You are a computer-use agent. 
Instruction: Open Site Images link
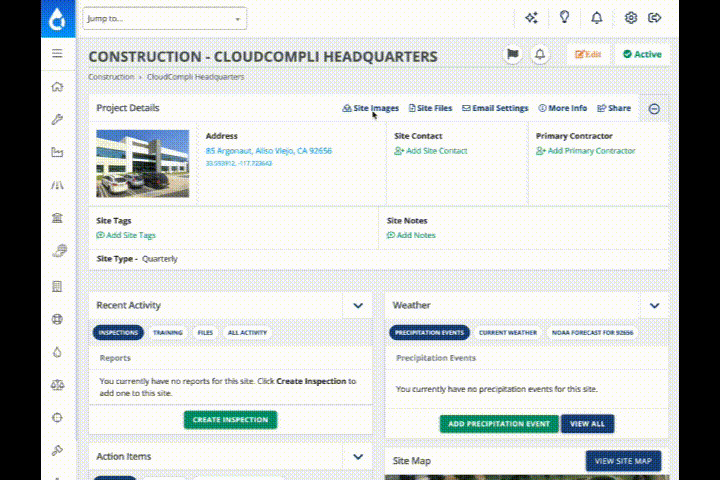pos(371,108)
